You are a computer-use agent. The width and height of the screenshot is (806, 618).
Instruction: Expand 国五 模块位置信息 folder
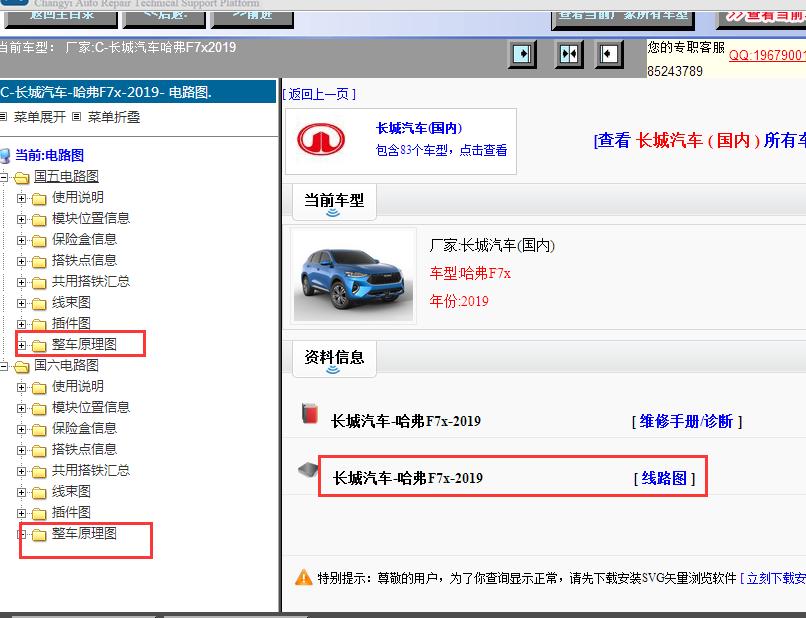[22, 219]
